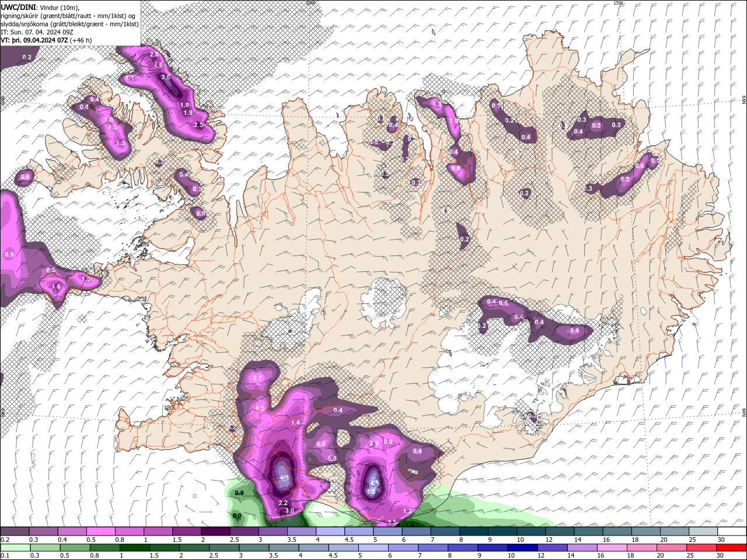Click the '2.0' snowfall value on the map

click(154, 54)
